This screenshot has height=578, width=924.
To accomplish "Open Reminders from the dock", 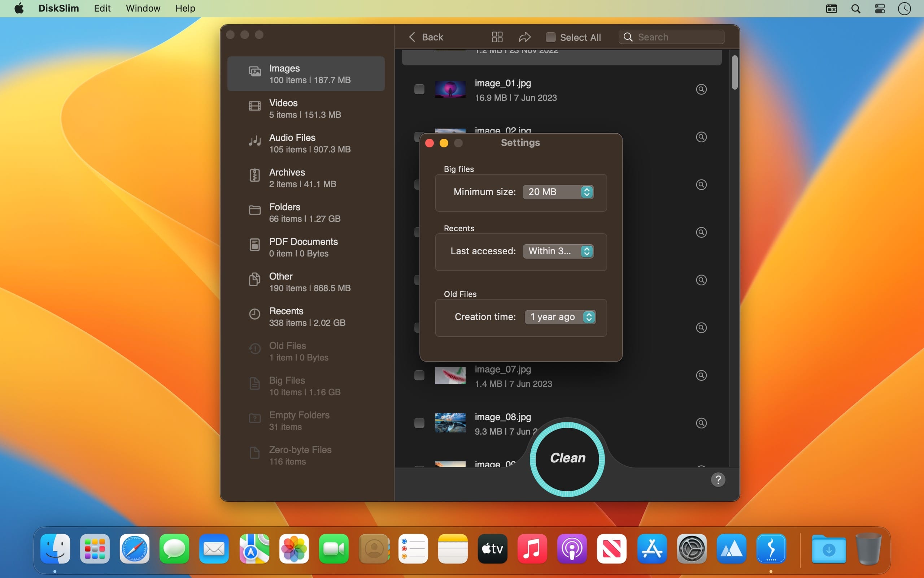I will [x=413, y=549].
